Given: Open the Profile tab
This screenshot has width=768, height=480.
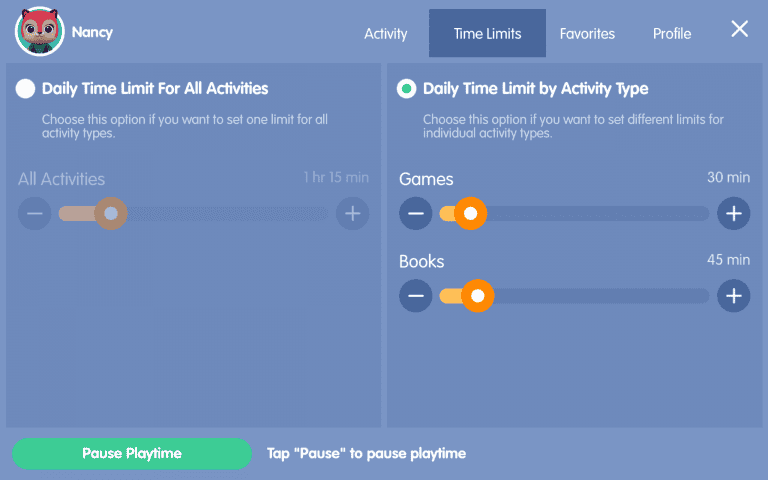Looking at the screenshot, I should (672, 34).
